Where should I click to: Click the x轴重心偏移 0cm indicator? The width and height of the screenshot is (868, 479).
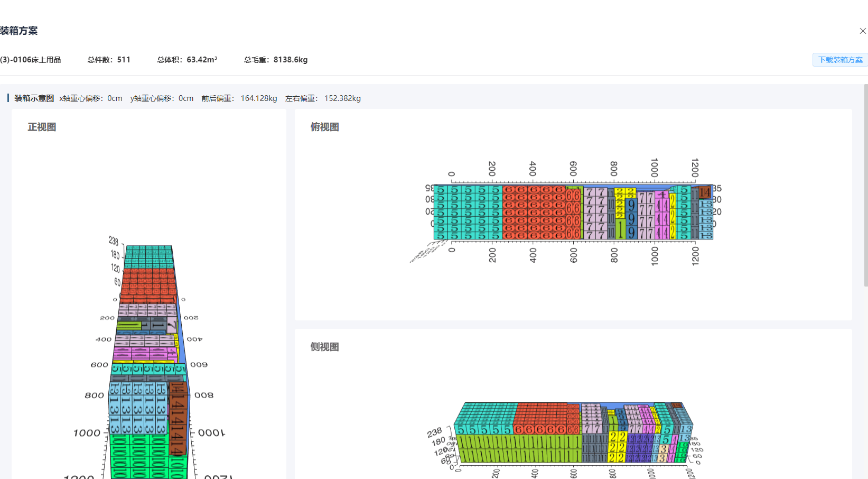click(91, 98)
